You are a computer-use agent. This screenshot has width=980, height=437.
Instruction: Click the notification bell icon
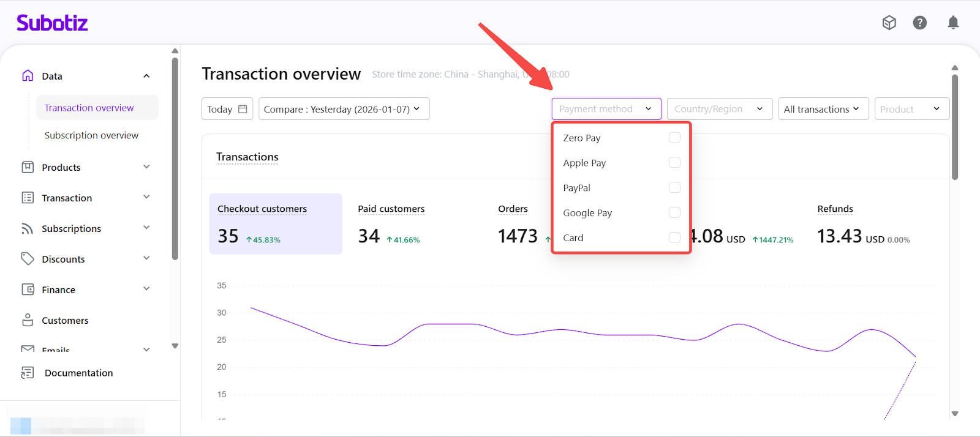pos(953,23)
